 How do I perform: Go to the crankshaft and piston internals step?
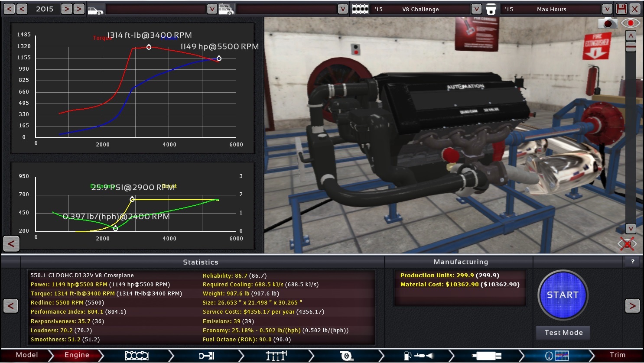coord(207,356)
